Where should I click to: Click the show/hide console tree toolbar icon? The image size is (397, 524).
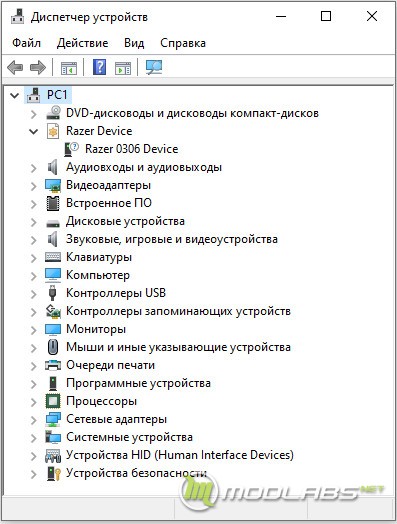click(69, 68)
